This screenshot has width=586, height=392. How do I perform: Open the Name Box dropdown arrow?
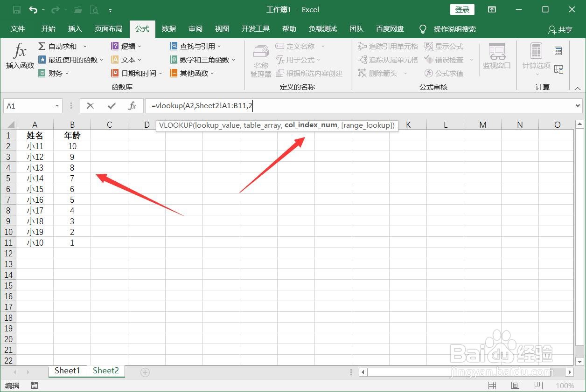click(x=57, y=106)
